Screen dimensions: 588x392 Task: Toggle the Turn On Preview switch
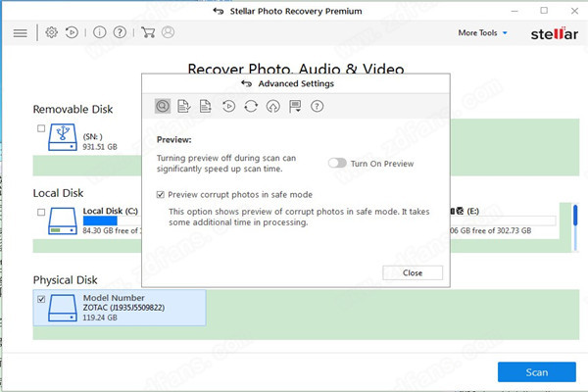(x=338, y=163)
